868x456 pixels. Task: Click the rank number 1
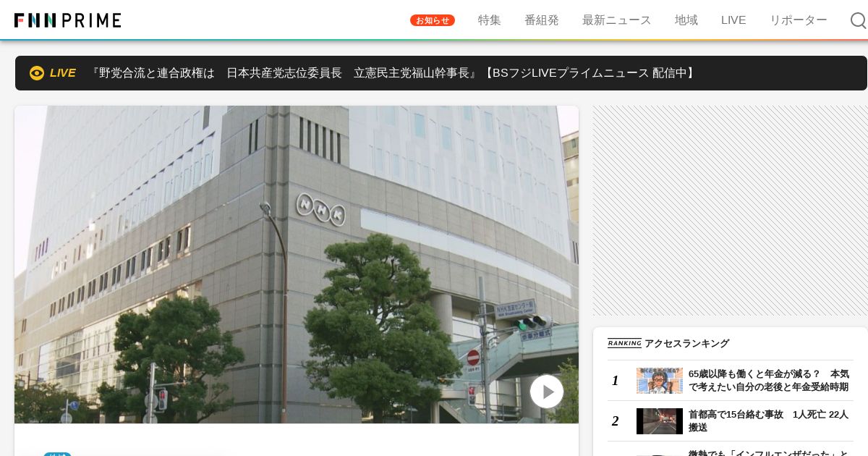[x=616, y=381]
